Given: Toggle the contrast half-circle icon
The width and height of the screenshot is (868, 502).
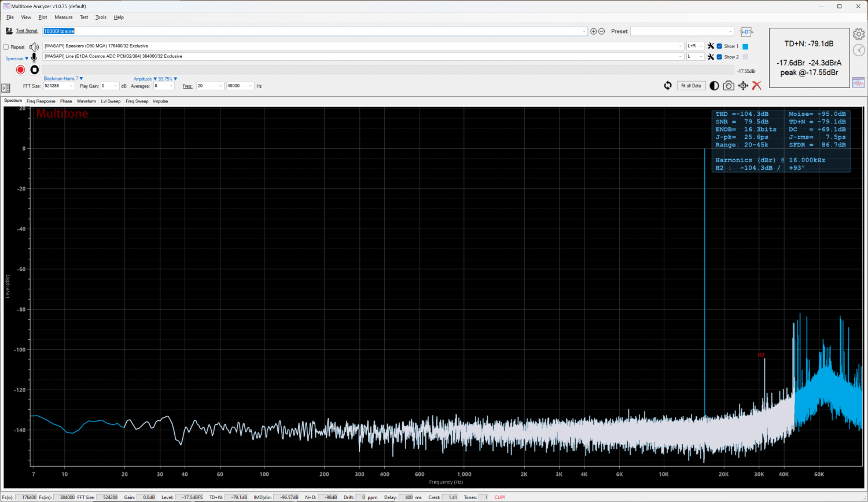Looking at the screenshot, I should [x=714, y=86].
